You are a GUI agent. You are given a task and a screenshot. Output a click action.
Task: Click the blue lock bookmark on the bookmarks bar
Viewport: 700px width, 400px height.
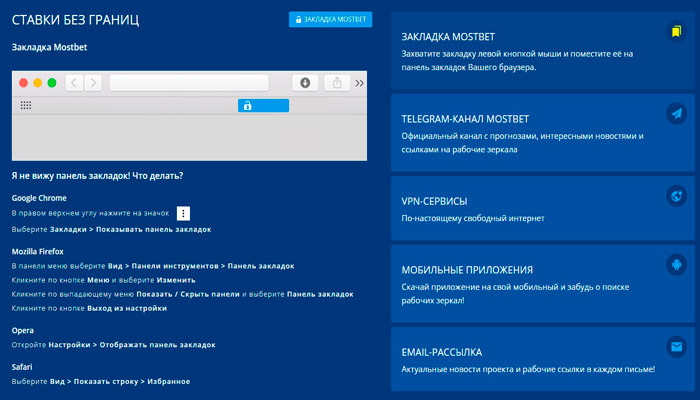(262, 106)
